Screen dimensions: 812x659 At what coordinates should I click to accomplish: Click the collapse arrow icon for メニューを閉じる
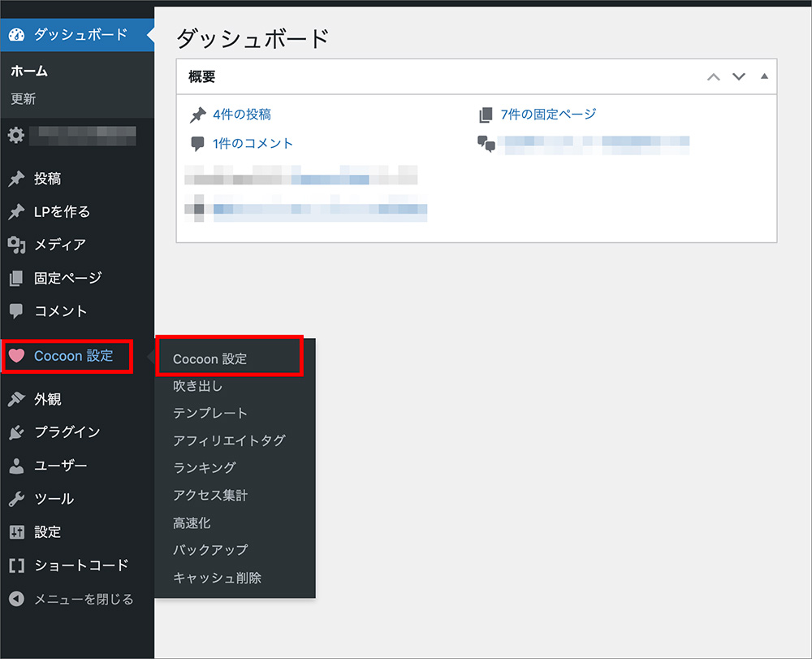(16, 599)
